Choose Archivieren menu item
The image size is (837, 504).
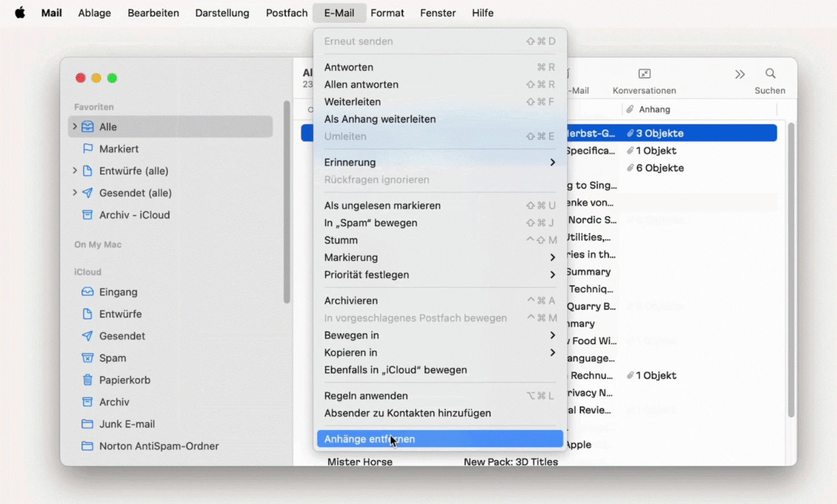(440, 301)
